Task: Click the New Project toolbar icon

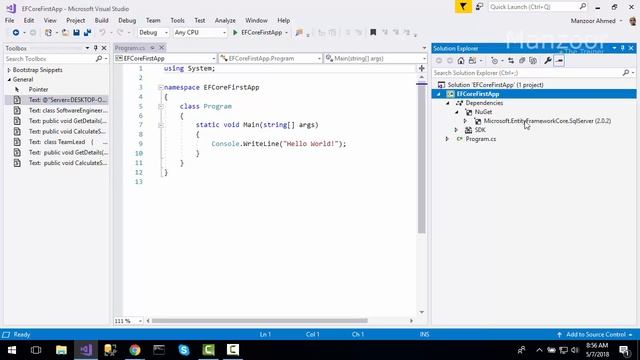Action: [x=48, y=33]
